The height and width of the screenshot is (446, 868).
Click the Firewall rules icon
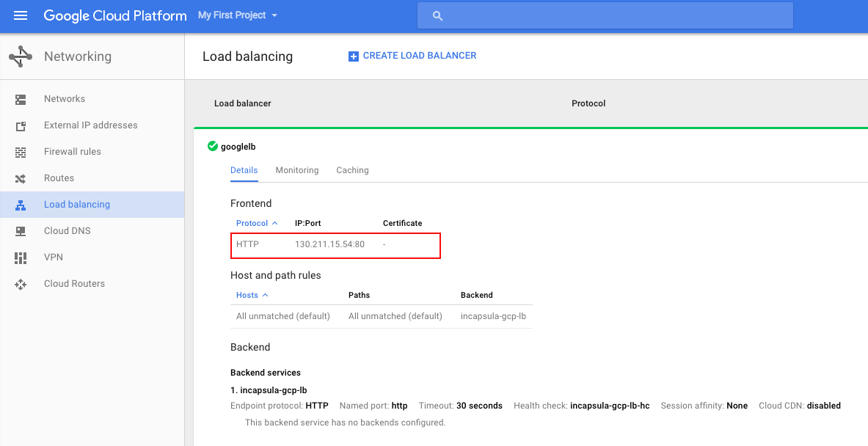21,152
